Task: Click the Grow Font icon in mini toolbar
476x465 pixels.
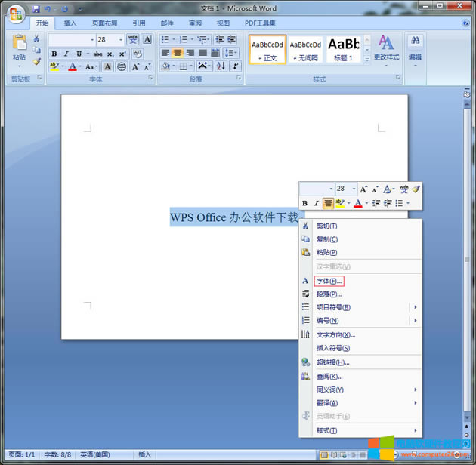Action: [363, 189]
